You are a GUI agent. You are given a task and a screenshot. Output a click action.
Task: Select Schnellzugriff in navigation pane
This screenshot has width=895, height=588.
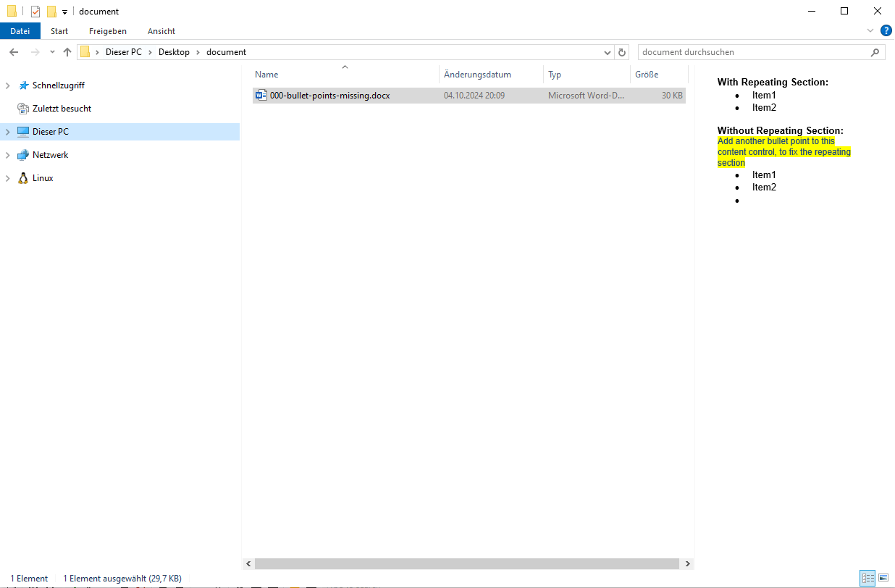pos(58,85)
